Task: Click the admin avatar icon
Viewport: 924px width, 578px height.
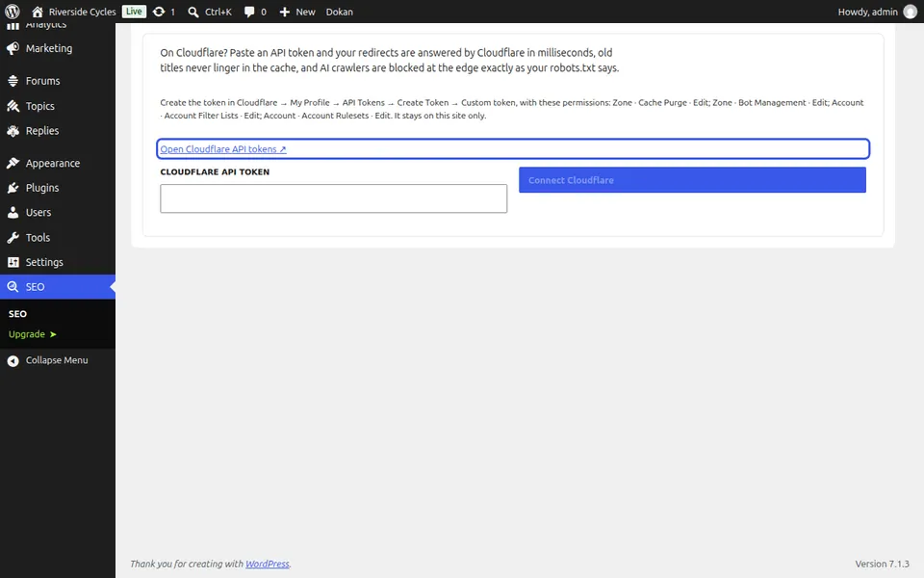Action: pyautogui.click(x=910, y=12)
